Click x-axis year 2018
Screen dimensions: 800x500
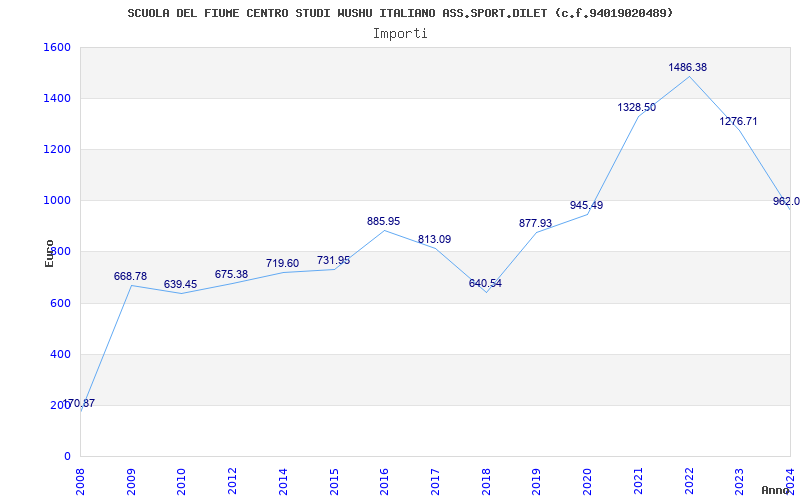tap(486, 481)
